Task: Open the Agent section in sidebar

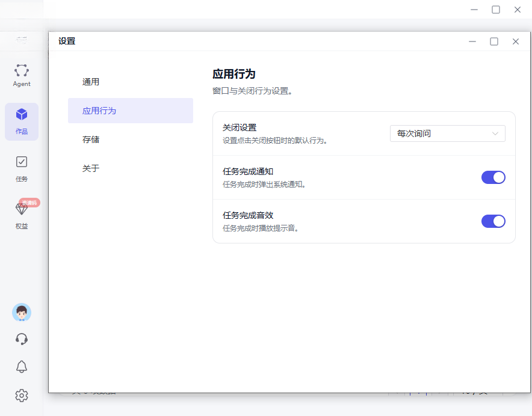Action: pyautogui.click(x=22, y=75)
